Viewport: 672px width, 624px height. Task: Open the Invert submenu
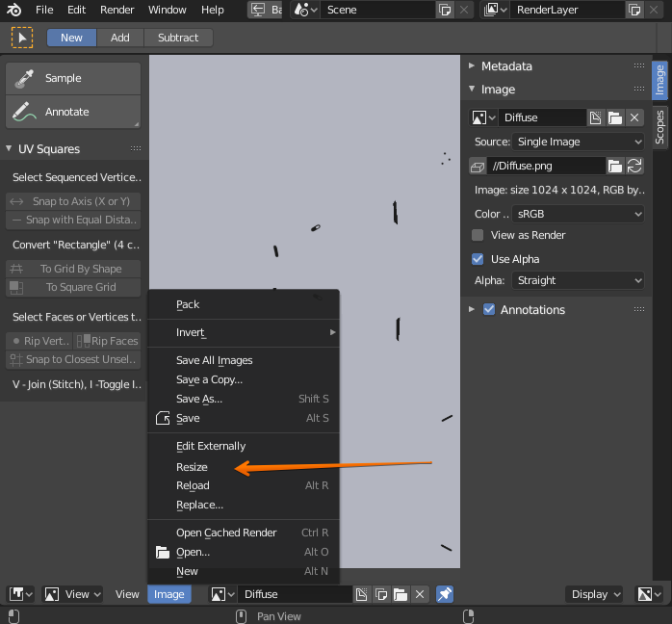244,332
